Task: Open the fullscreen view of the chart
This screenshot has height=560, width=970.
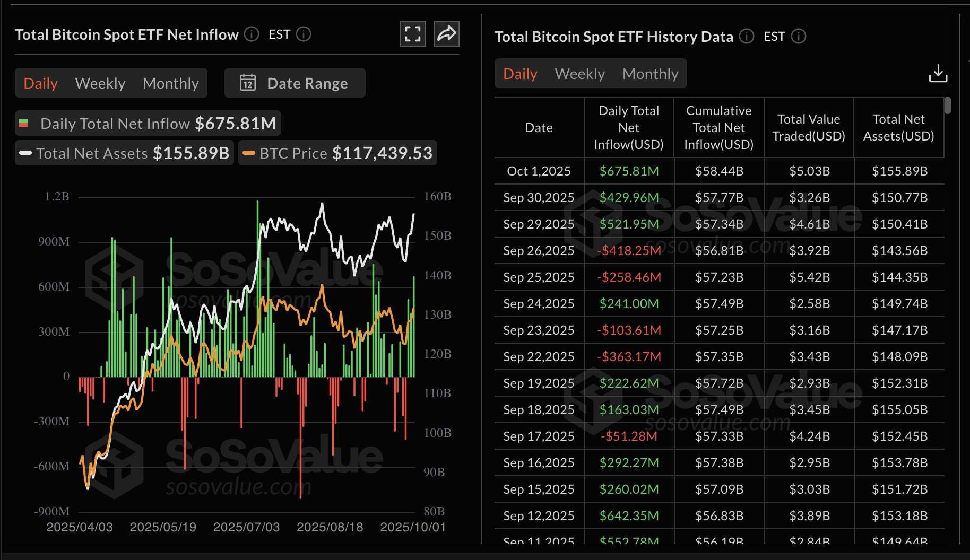Action: [x=412, y=33]
